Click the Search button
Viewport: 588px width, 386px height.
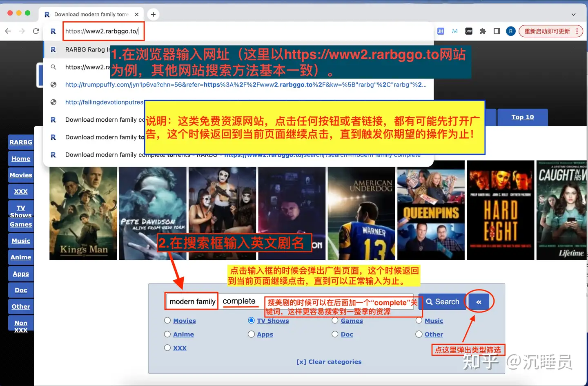coord(442,302)
